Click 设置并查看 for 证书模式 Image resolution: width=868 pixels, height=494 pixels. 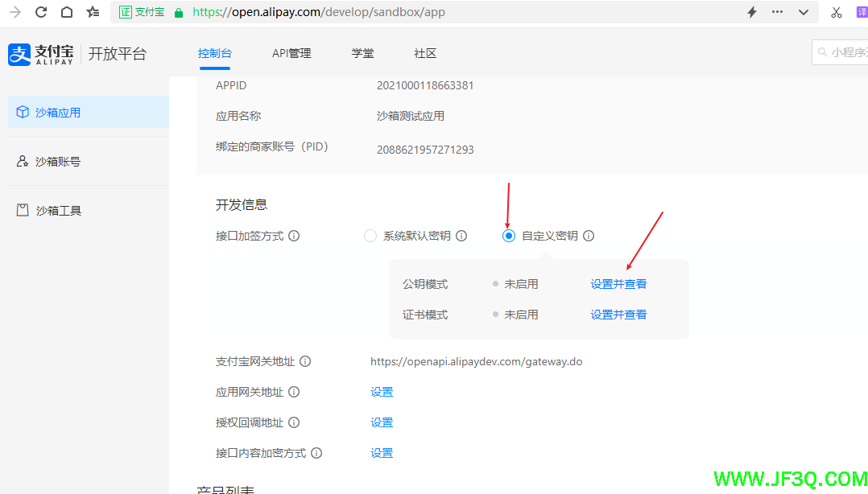click(618, 315)
